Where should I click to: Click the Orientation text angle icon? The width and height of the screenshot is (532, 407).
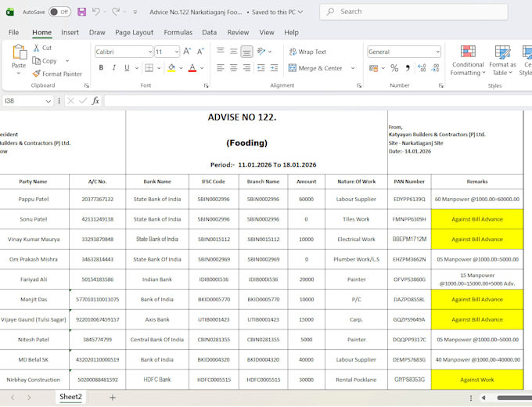[261, 51]
